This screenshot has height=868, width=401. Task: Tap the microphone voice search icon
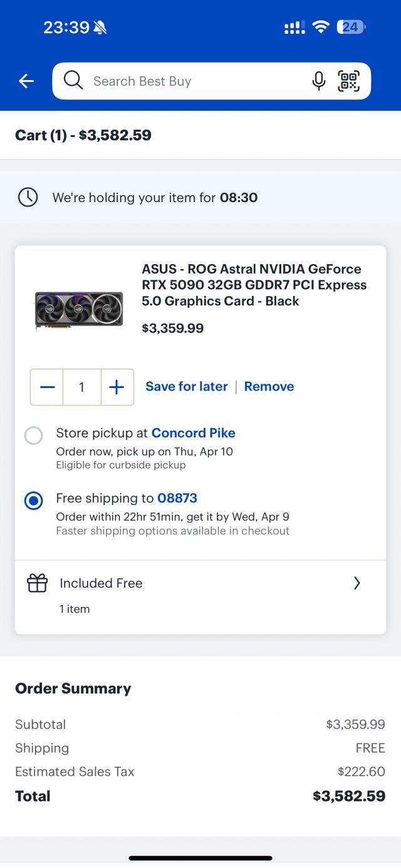point(319,81)
